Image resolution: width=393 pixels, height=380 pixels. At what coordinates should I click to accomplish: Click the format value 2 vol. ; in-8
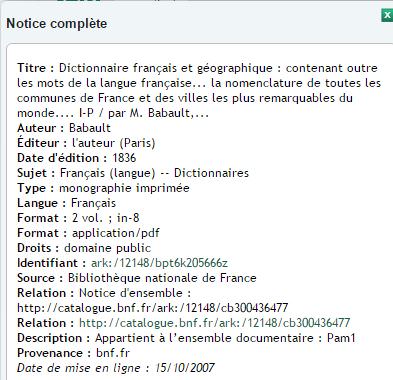click(x=105, y=218)
